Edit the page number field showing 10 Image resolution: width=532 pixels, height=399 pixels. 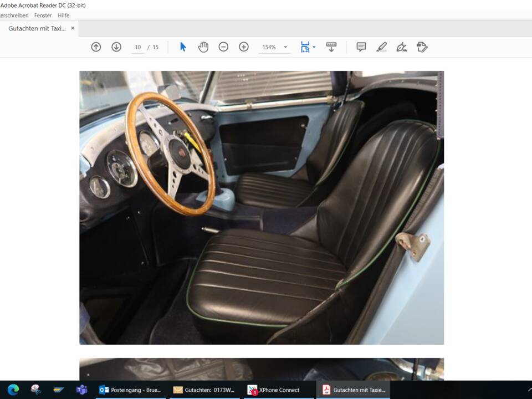click(x=137, y=47)
